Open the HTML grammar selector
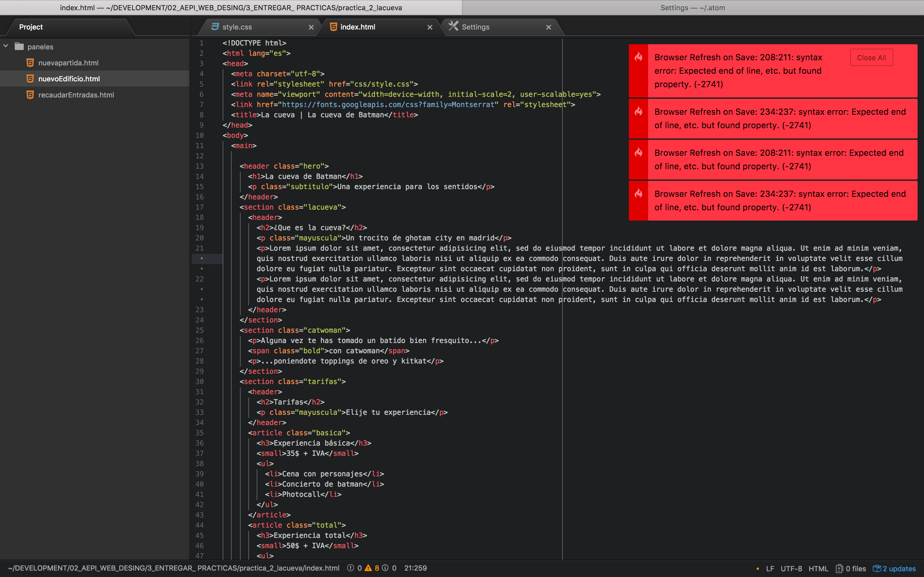The width and height of the screenshot is (924, 577). pos(818,569)
